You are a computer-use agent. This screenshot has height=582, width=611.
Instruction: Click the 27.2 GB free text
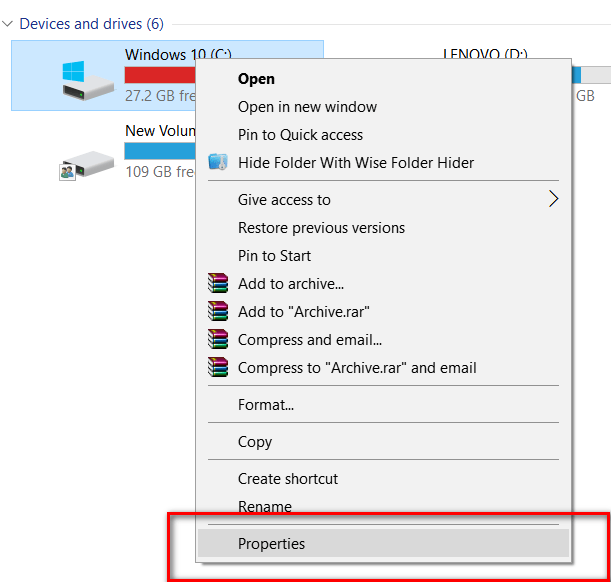[160, 95]
